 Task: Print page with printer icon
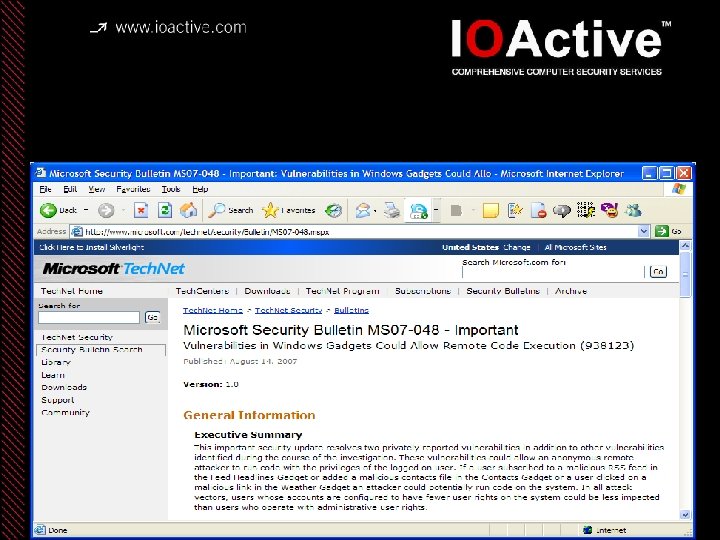pos(392,210)
